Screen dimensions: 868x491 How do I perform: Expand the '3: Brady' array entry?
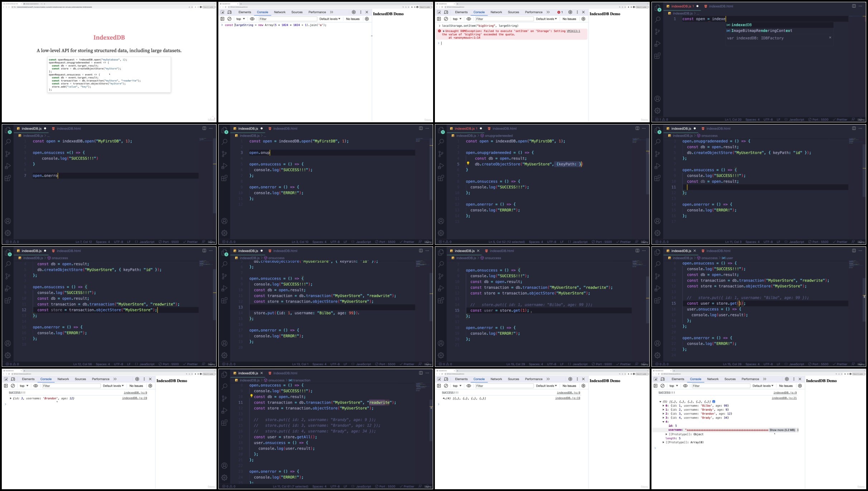[663, 418]
